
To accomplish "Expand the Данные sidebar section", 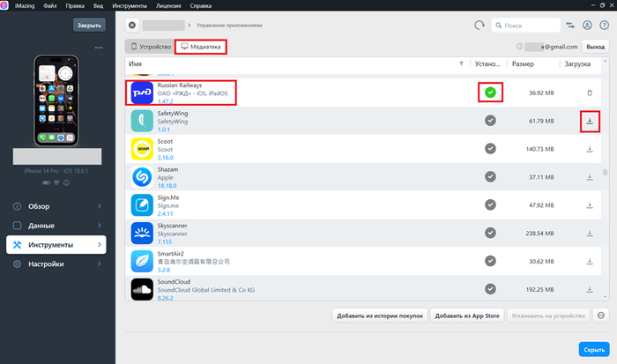I will click(56, 226).
